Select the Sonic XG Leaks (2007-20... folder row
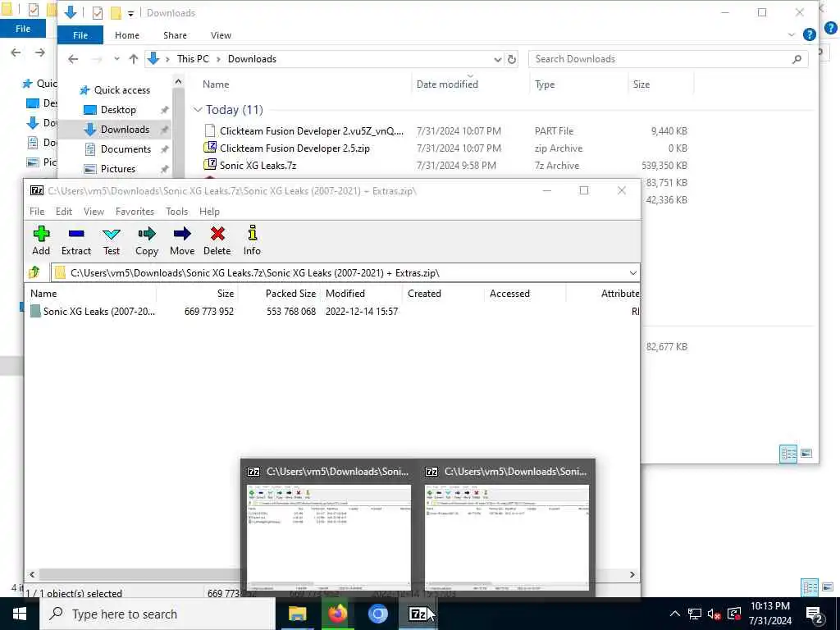Image resolution: width=840 pixels, height=630 pixels. pyautogui.click(x=93, y=311)
